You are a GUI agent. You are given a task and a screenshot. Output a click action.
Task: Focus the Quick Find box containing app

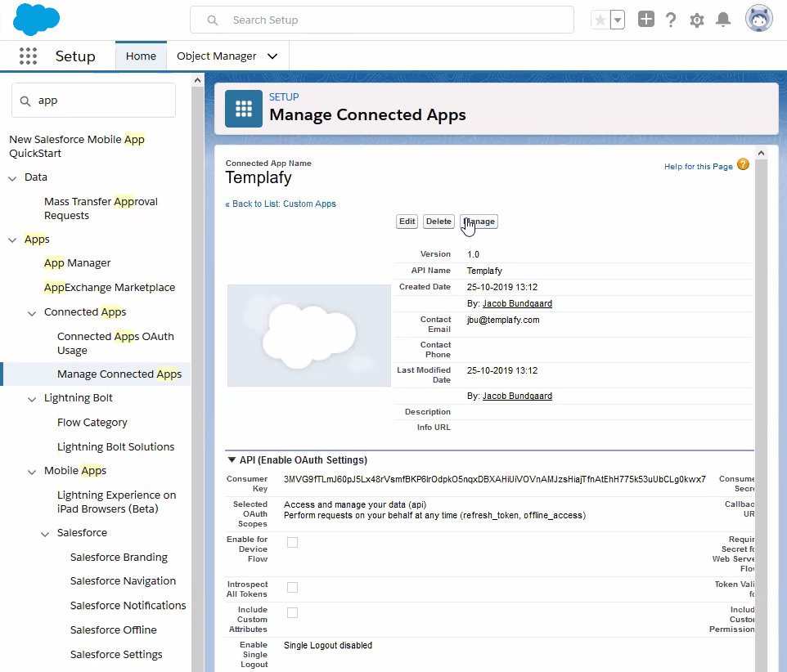(93, 101)
